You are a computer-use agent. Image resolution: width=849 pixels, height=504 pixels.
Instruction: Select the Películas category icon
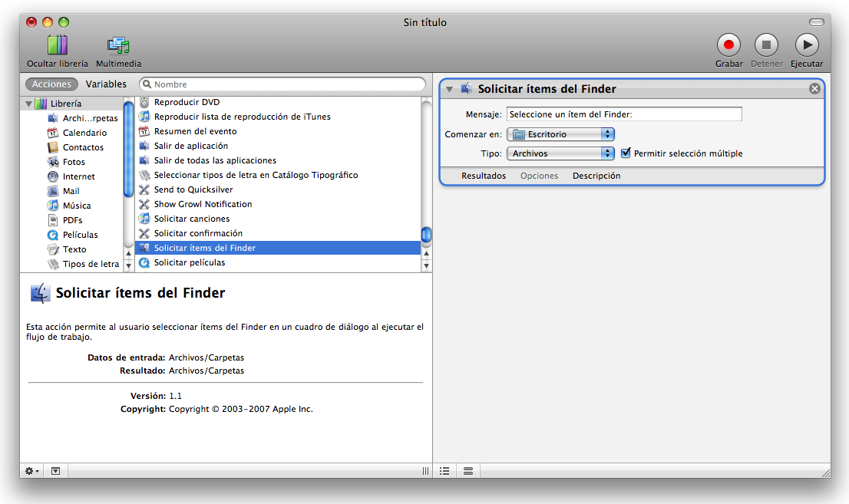(x=52, y=235)
